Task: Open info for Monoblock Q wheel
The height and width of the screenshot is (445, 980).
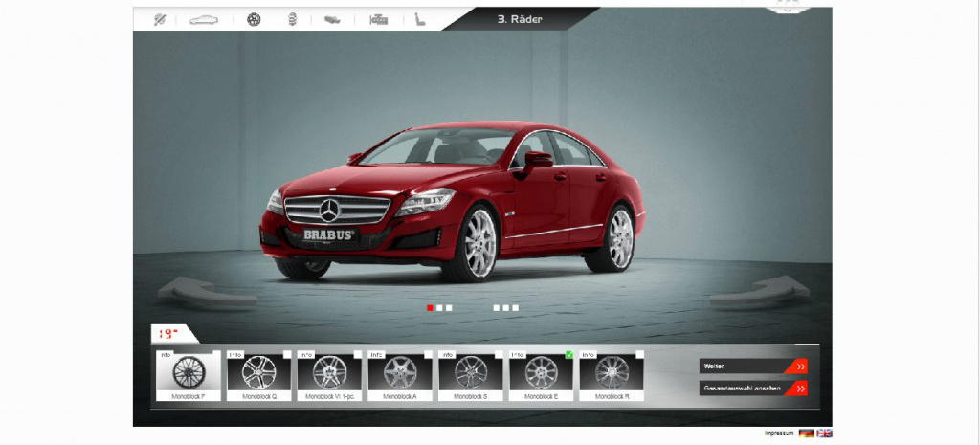Action: tap(235, 354)
